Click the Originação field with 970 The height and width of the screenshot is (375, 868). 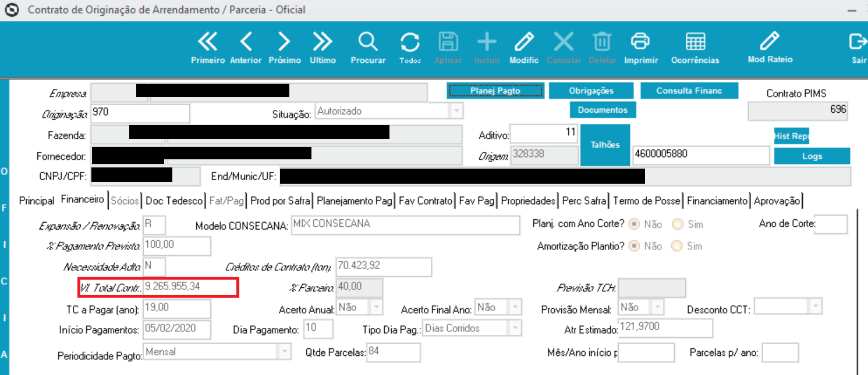click(x=140, y=113)
